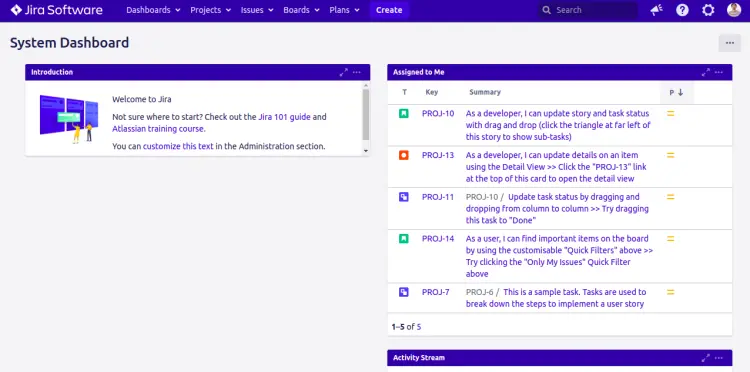Click the customize this text link
750x372 pixels.
tap(178, 146)
